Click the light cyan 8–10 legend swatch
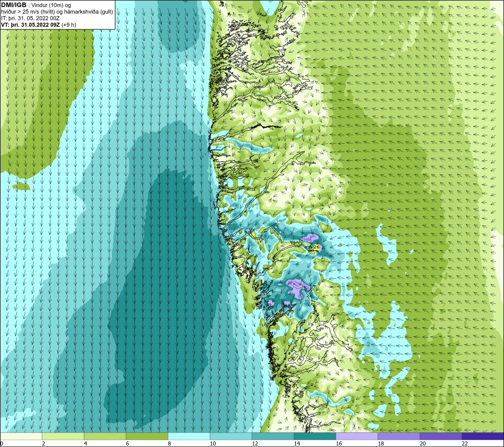Viewport: 504px width, 447px height. (189, 436)
